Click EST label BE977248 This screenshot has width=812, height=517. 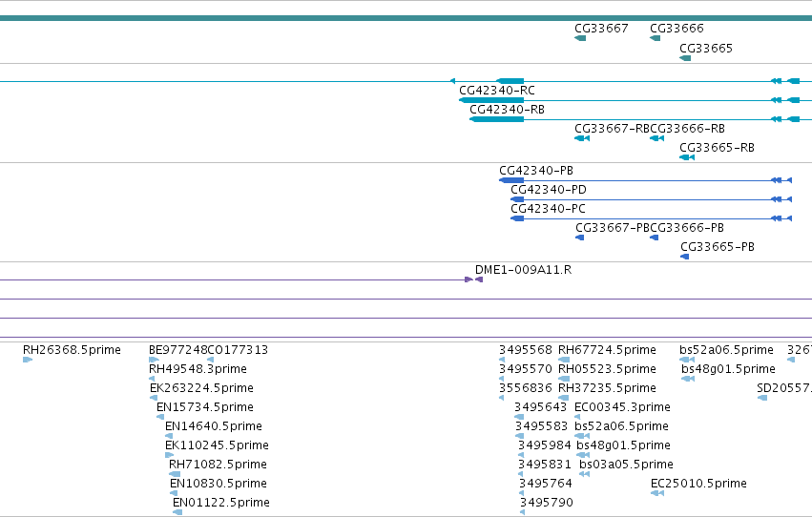pos(177,350)
